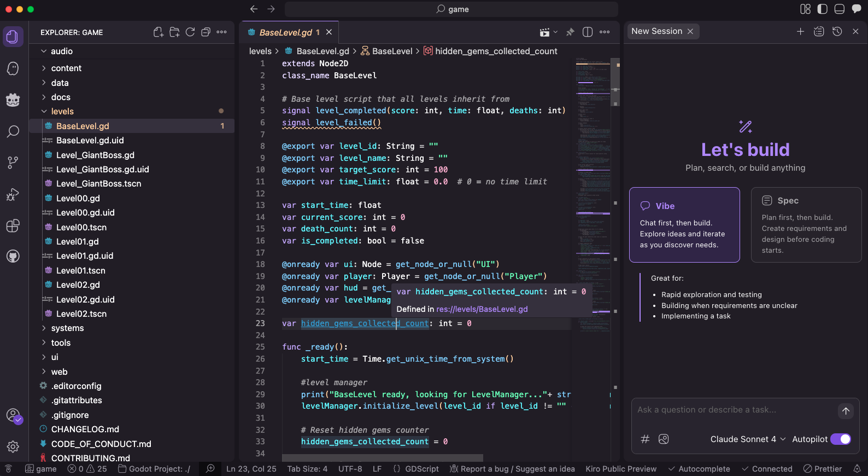The height and width of the screenshot is (476, 868).
Task: Expand the web folder
Action: click(131, 371)
